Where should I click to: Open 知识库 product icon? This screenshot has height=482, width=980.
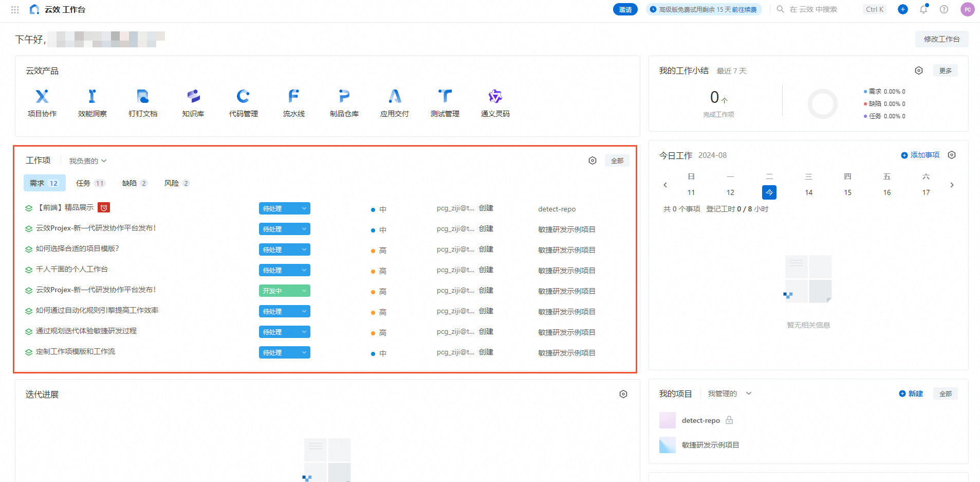[x=193, y=96]
